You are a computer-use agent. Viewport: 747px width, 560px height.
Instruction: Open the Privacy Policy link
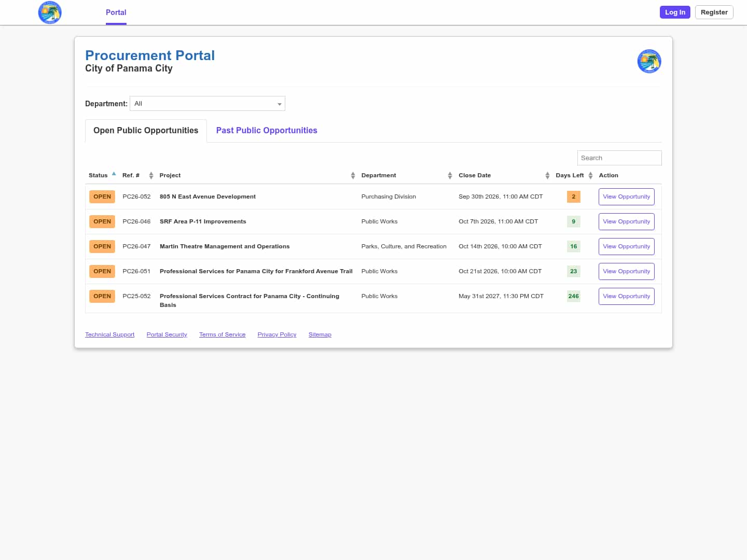(x=277, y=334)
